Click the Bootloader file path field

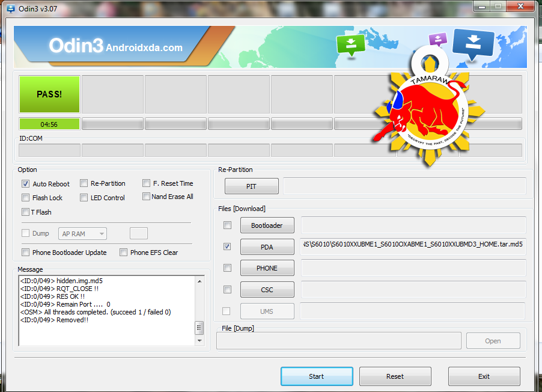pos(413,225)
